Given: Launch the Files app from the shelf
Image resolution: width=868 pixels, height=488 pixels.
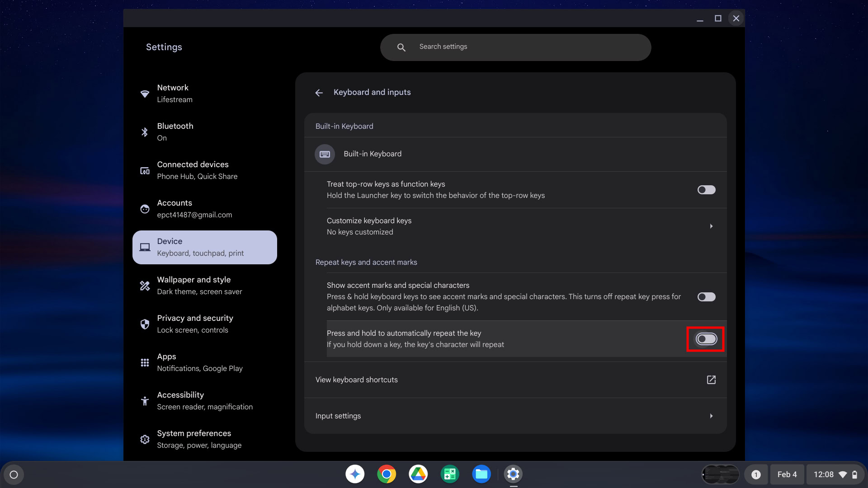Looking at the screenshot, I should 481,474.
